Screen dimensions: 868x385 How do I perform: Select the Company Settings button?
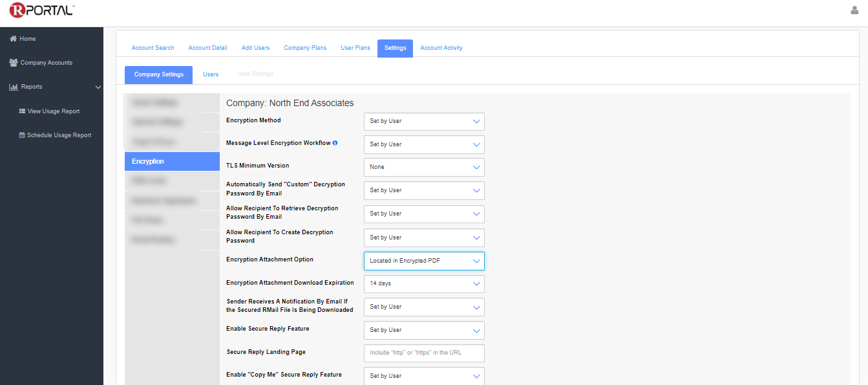pos(158,74)
